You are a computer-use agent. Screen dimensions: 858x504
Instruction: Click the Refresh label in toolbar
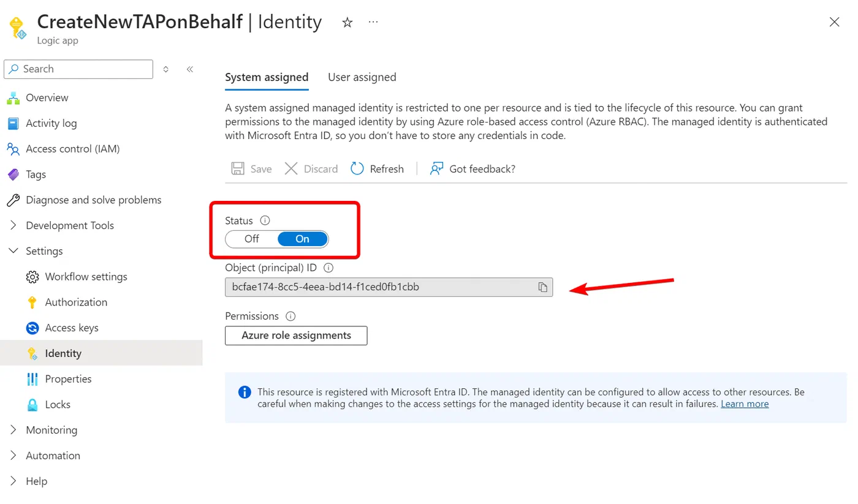387,169
